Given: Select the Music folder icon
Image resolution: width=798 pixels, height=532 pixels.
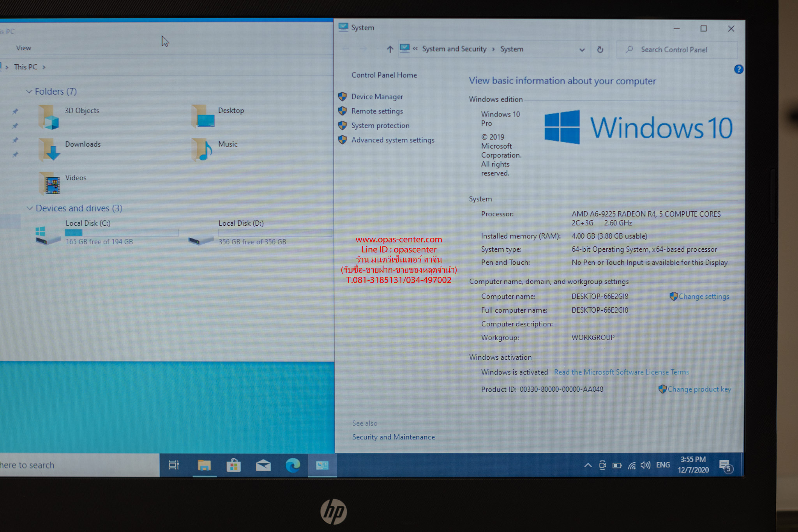Looking at the screenshot, I should pos(202,150).
